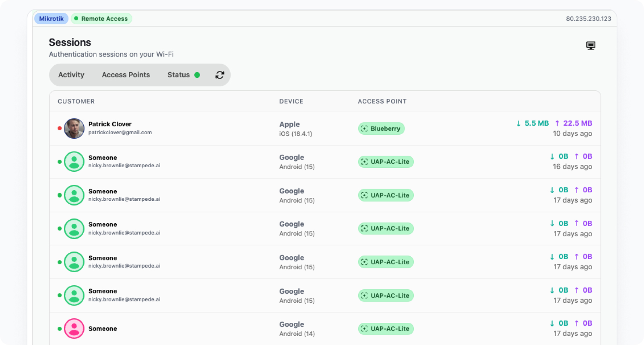Screen dimensions: 644x345
Task: Click the DEVICE column header
Action: (x=291, y=101)
